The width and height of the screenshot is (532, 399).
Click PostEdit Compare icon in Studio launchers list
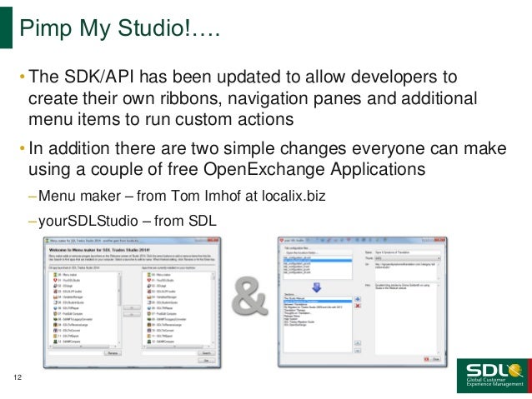click(x=55, y=313)
